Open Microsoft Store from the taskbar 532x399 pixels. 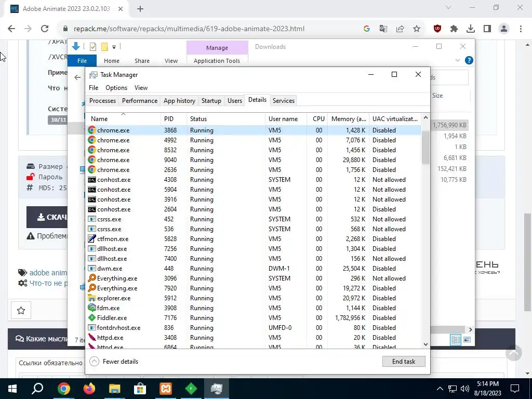[x=140, y=389]
